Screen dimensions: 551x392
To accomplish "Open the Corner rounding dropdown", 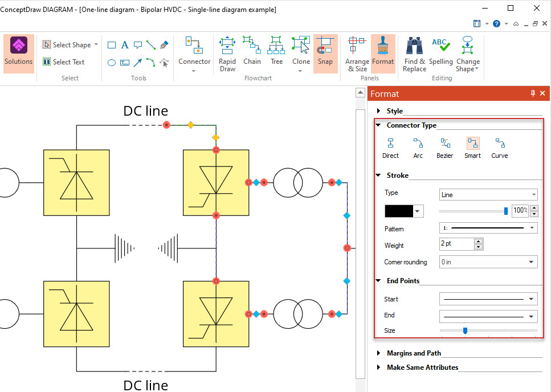I will 488,262.
